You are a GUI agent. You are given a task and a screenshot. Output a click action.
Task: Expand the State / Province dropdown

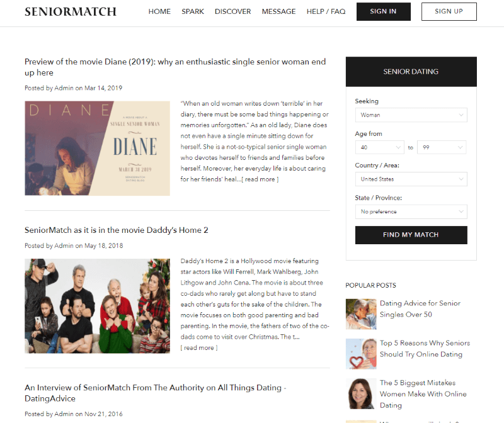tap(411, 211)
